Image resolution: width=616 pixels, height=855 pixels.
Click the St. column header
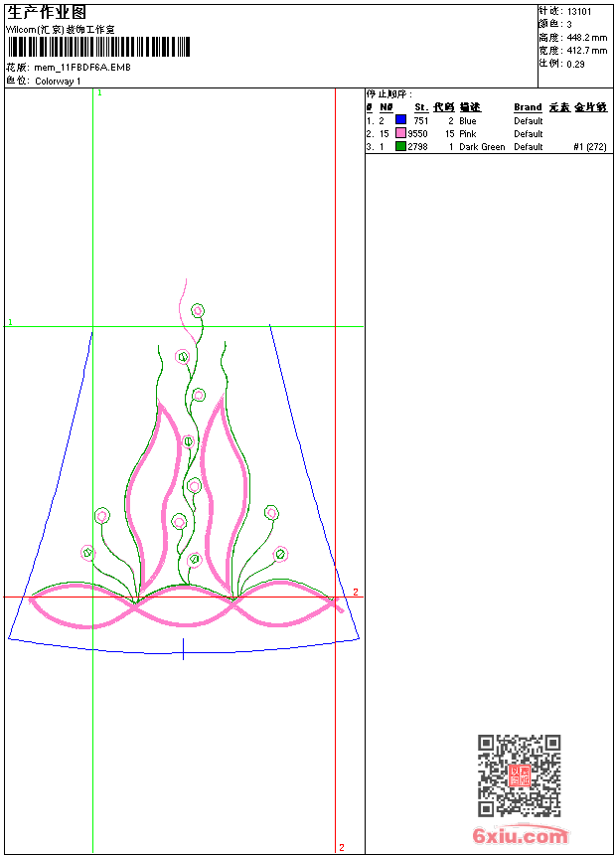421,107
